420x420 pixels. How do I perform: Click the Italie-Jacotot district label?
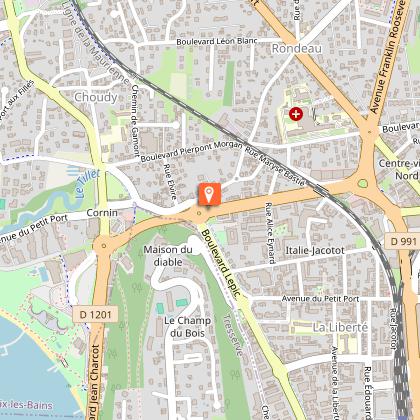coord(315,250)
